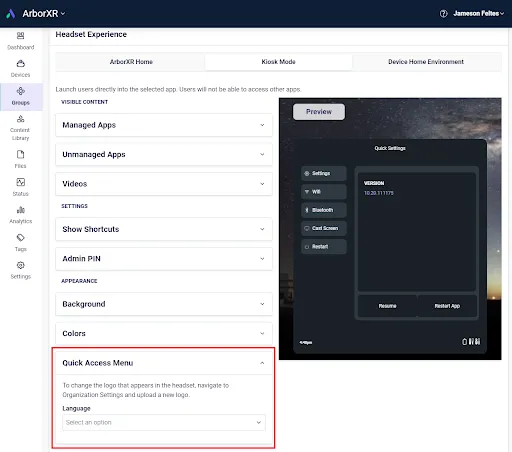Expand the Admin PIN section

[164, 259]
